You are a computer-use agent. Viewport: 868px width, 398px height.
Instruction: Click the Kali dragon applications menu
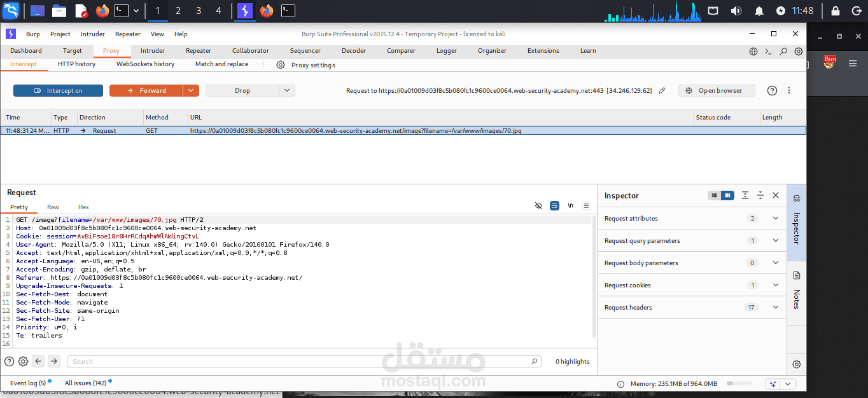tap(11, 10)
